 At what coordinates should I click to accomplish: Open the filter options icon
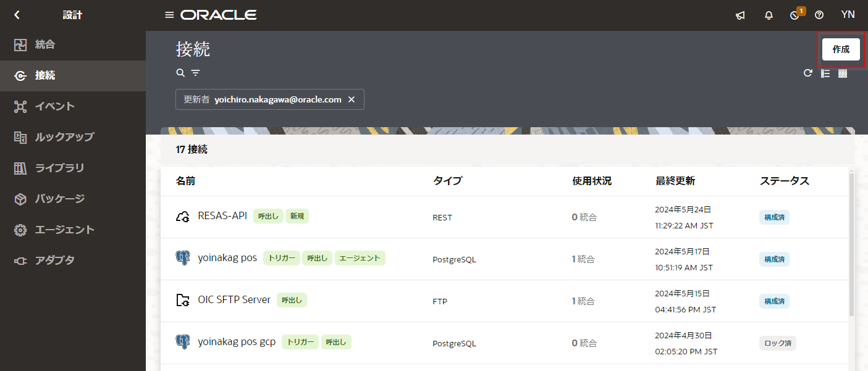pyautogui.click(x=195, y=73)
